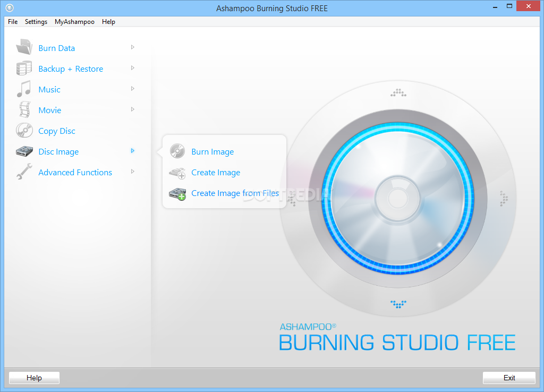Click the Disc Image drive icon

point(24,151)
